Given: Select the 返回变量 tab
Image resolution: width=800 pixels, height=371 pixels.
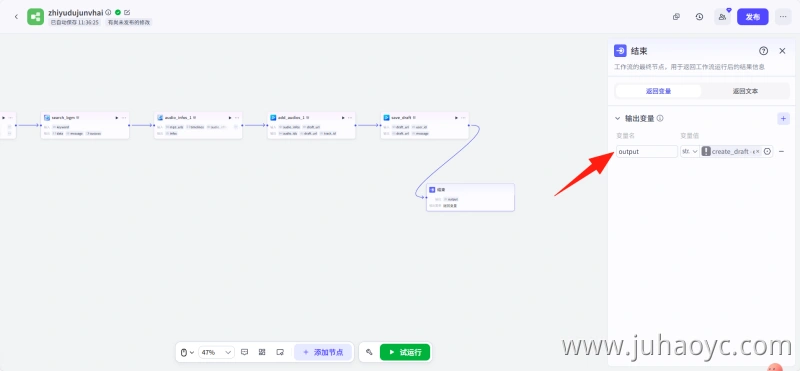Looking at the screenshot, I should [658, 91].
